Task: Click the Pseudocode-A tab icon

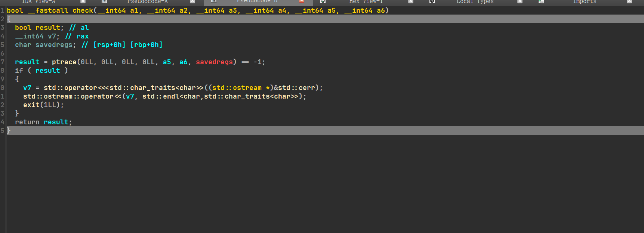Action: coord(104,1)
